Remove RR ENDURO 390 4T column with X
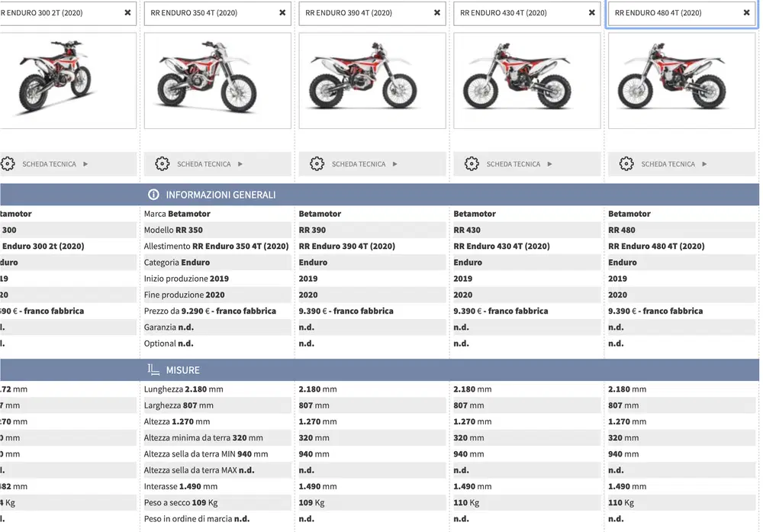Image resolution: width=763 pixels, height=532 pixels. tap(437, 13)
